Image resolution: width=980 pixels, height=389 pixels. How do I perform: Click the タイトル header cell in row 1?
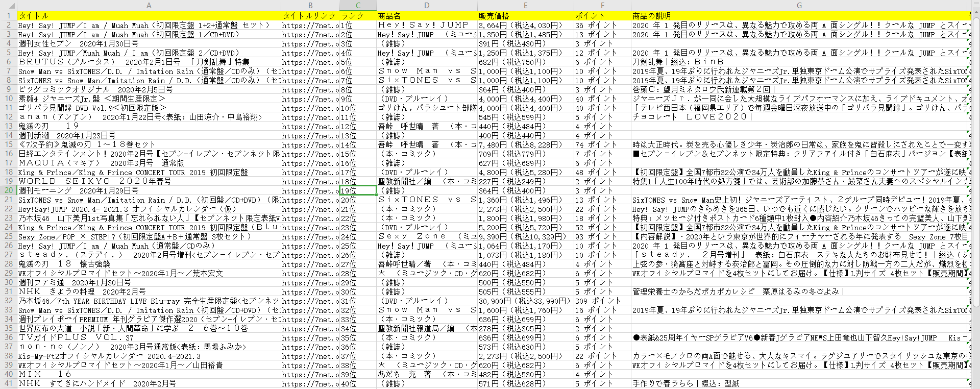[x=149, y=16]
